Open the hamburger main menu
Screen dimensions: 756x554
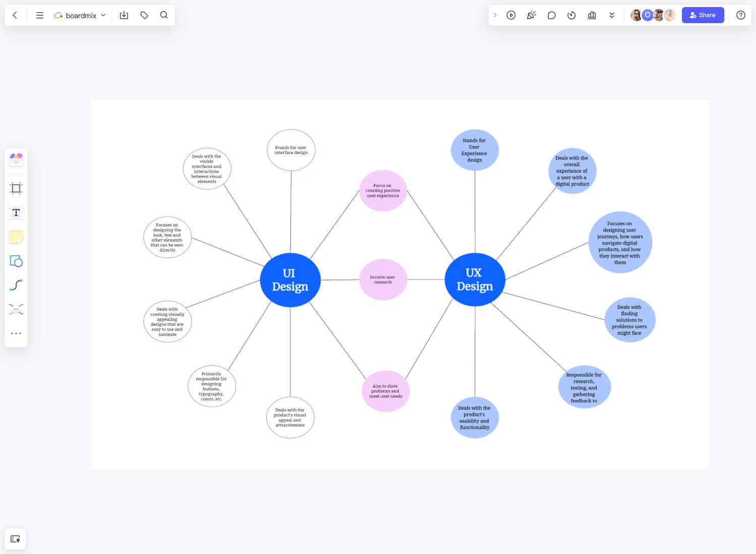click(40, 15)
